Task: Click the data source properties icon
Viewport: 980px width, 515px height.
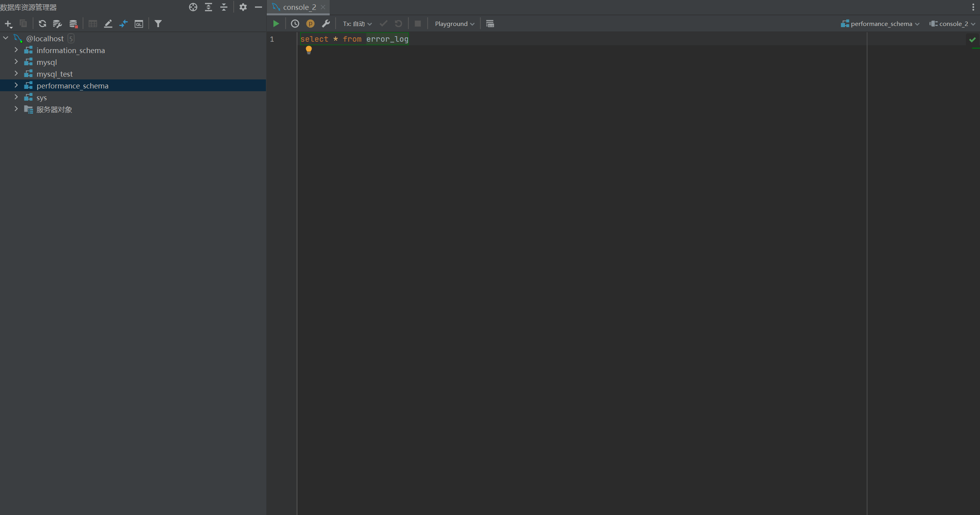Action: [57, 24]
